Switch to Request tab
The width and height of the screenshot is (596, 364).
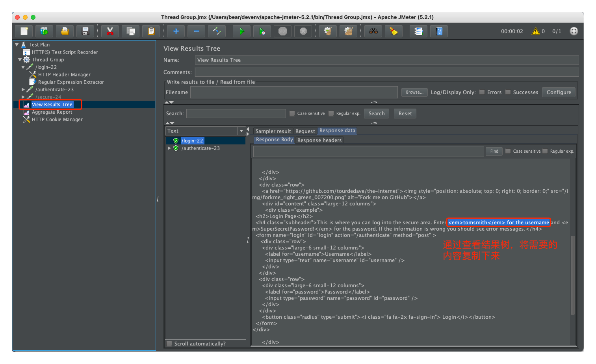point(305,131)
